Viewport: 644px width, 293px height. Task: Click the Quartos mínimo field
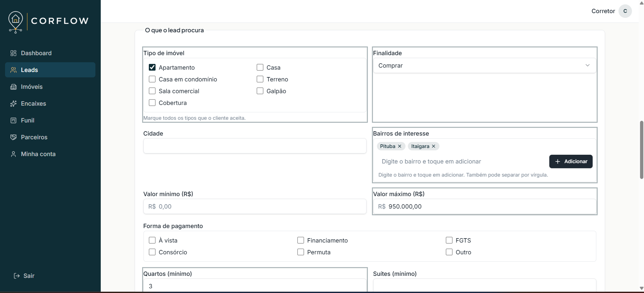click(255, 286)
